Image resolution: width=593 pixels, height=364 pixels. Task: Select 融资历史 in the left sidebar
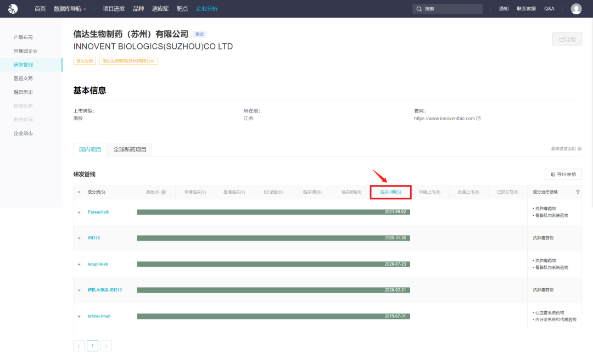23,92
